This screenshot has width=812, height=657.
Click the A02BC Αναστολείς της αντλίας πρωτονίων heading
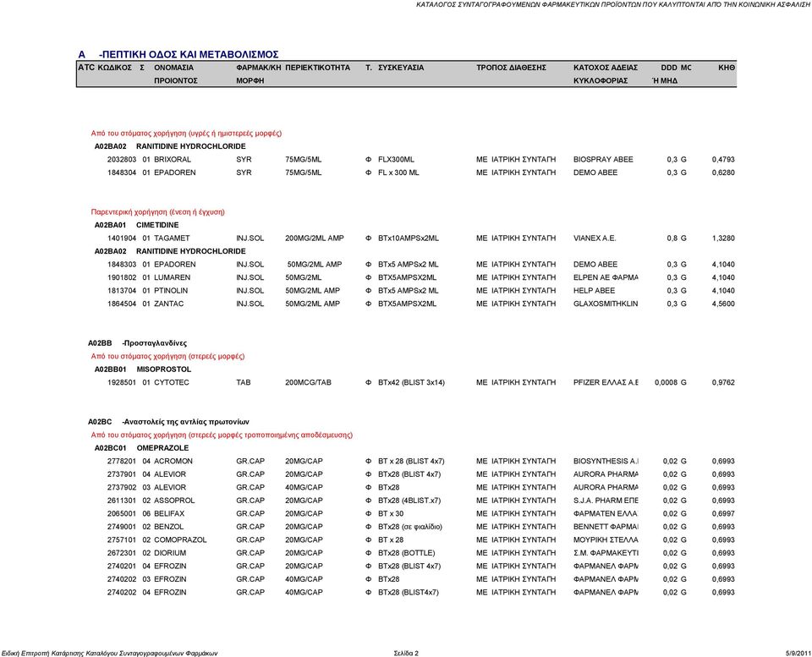point(168,422)
